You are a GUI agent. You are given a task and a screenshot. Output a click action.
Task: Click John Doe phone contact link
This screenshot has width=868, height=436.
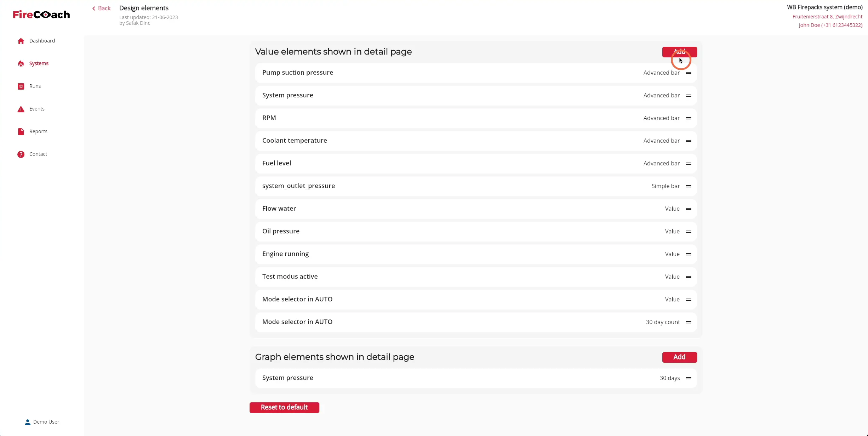point(830,25)
